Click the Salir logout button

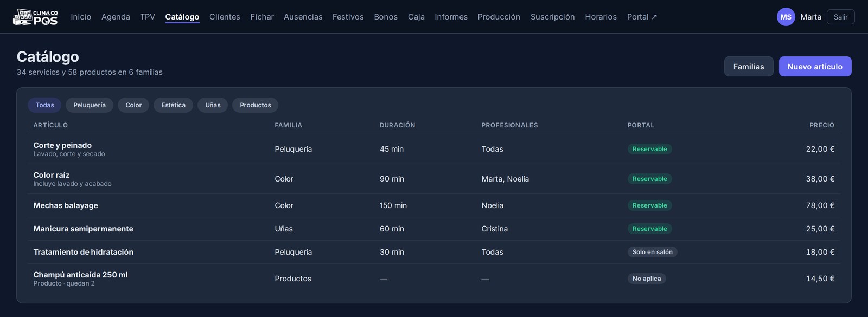tap(840, 17)
